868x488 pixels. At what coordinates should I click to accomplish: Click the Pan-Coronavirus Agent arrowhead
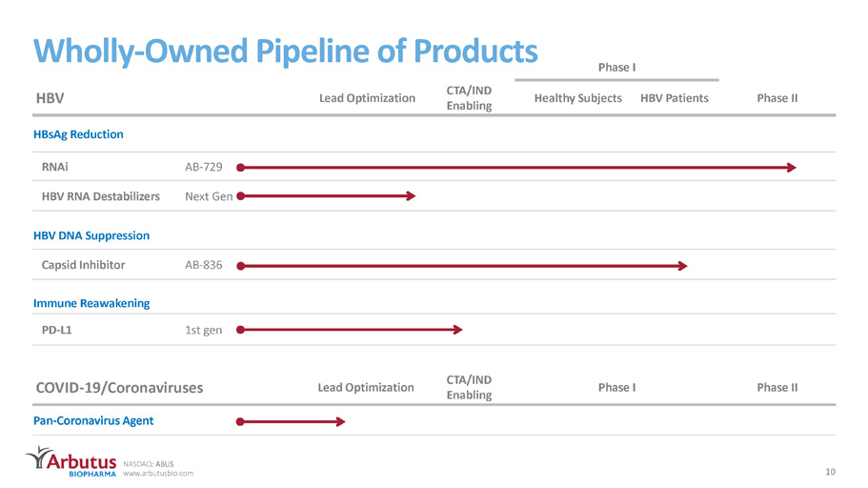coord(341,421)
